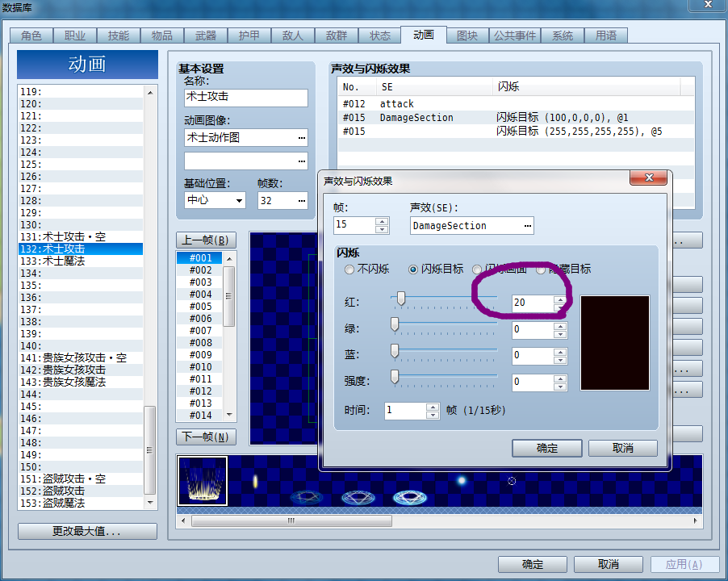Close the 声效与闪烁效果 dialog
This screenshot has width=728, height=581.
(649, 178)
